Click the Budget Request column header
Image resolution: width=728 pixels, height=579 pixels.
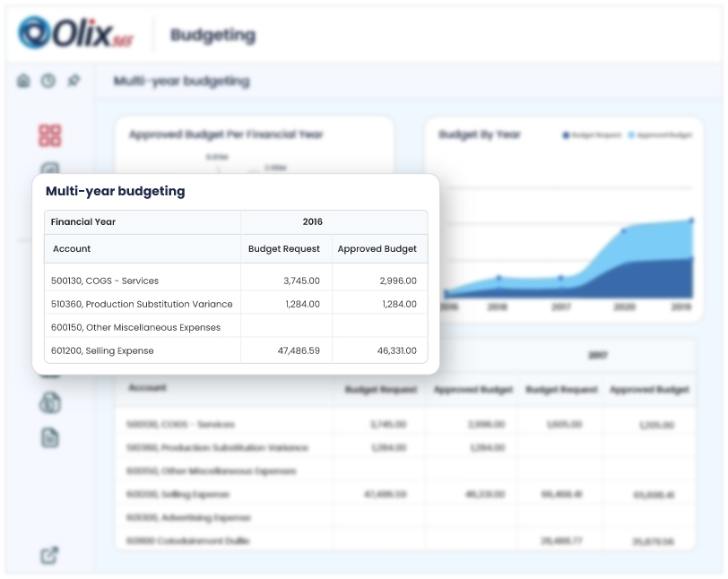click(283, 249)
